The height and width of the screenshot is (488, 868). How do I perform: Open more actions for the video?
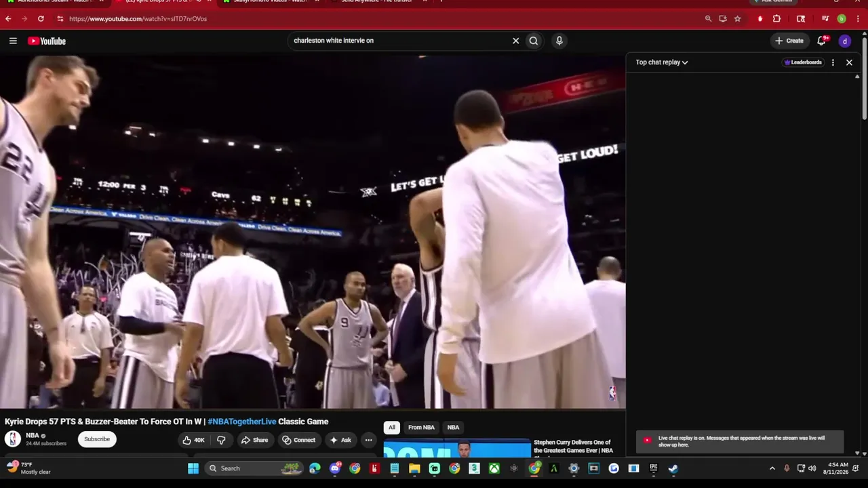368,440
